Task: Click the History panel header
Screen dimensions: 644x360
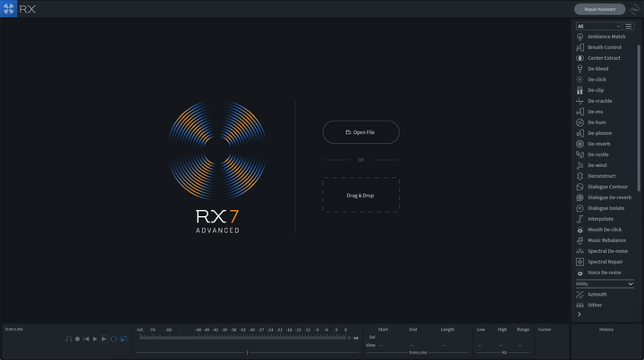Action: pyautogui.click(x=606, y=330)
